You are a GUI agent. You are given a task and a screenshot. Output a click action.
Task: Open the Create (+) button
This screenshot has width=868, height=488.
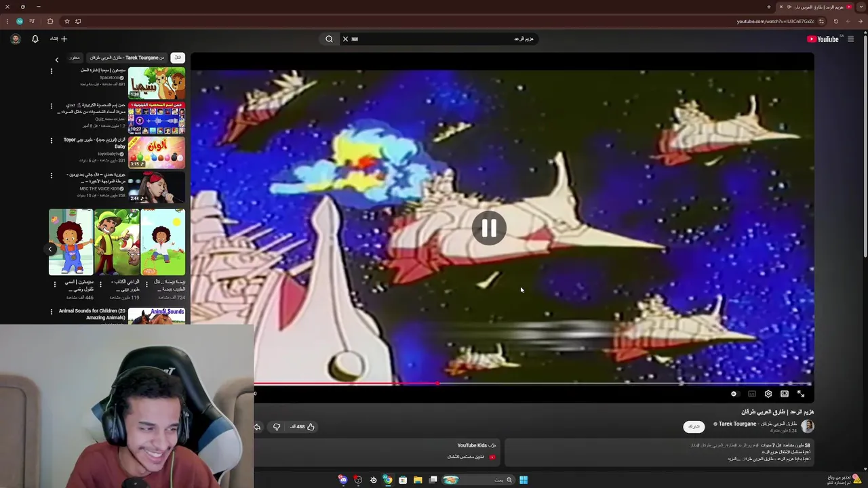click(x=59, y=39)
